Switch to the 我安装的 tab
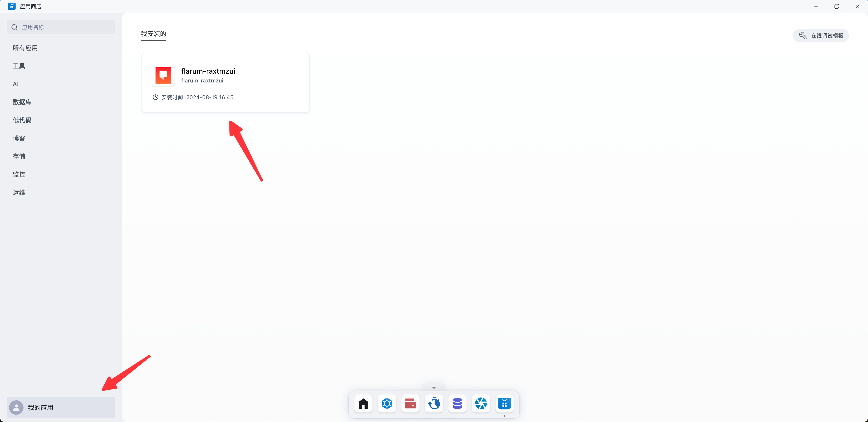The width and height of the screenshot is (868, 422). coord(154,34)
